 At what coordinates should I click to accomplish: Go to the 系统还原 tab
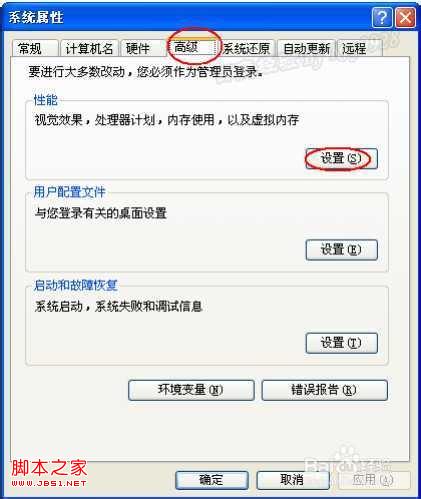tap(247, 49)
